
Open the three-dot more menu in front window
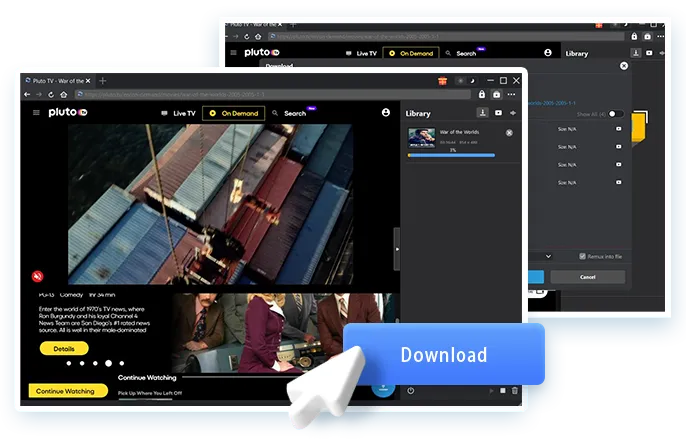click(511, 94)
